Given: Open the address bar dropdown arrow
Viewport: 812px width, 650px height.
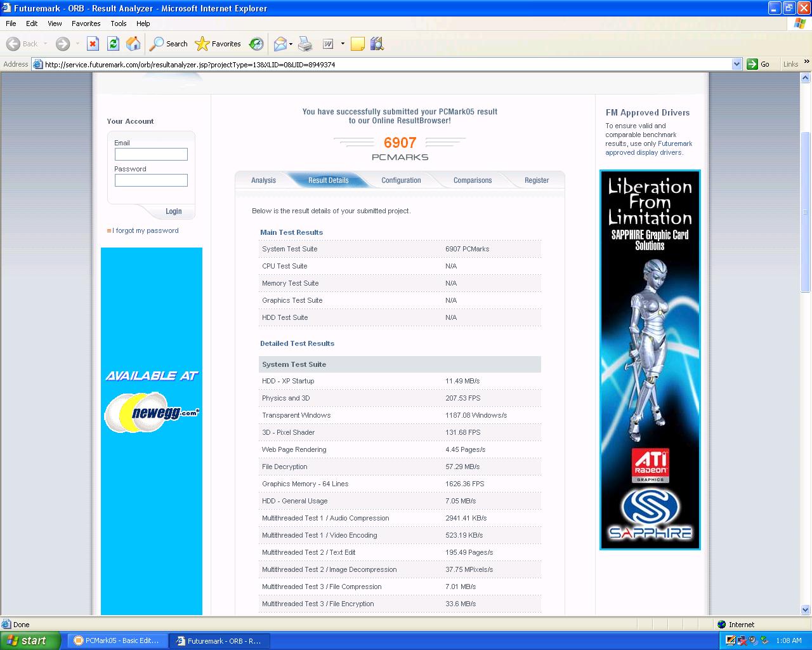Looking at the screenshot, I should [x=737, y=64].
